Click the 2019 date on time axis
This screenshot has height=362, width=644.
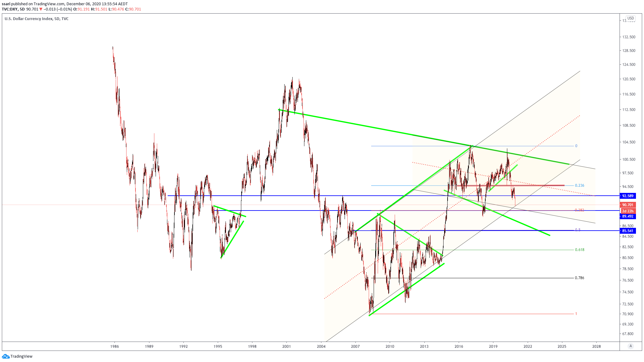493,347
